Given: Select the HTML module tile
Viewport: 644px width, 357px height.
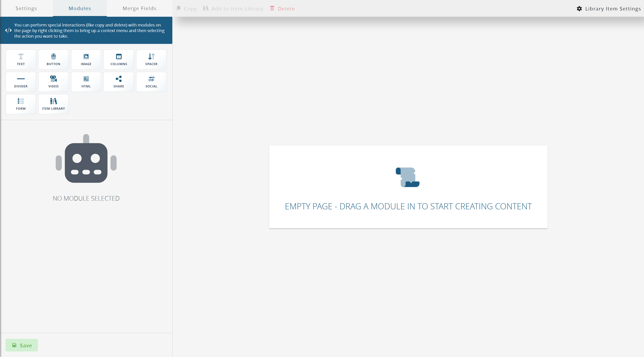Looking at the screenshot, I should pos(86,82).
